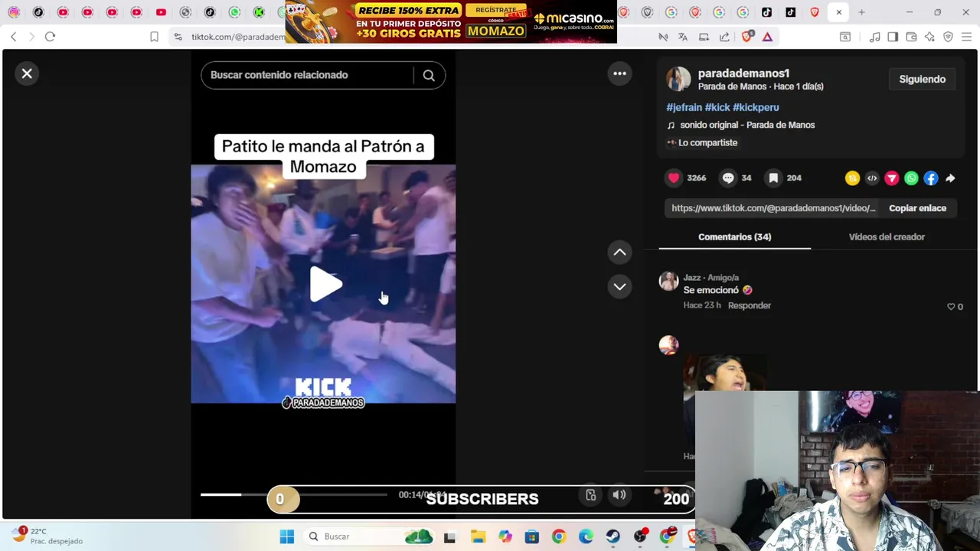Image resolution: width=980 pixels, height=551 pixels.
Task: Open the Brave VPN shield icon
Action: click(948, 37)
